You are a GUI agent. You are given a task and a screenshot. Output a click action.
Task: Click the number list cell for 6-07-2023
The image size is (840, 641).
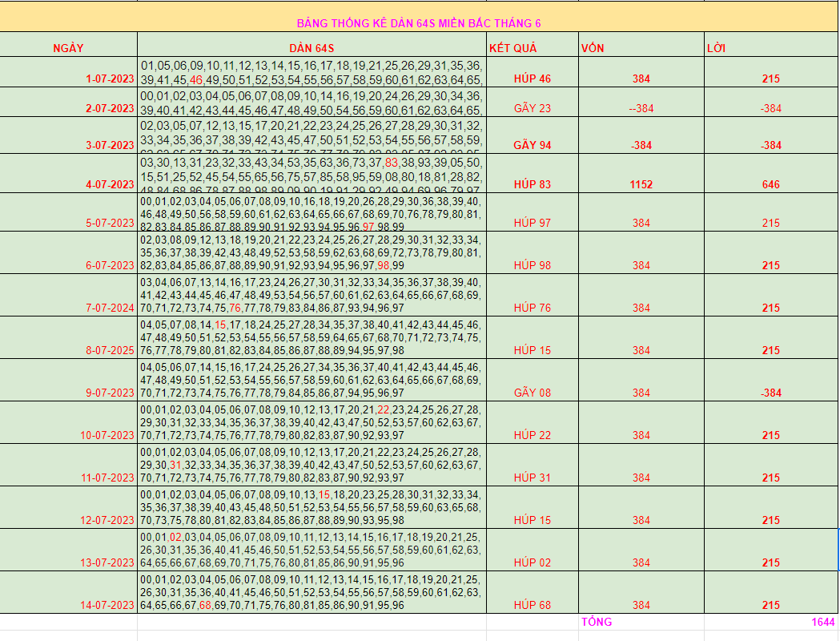pos(311,253)
